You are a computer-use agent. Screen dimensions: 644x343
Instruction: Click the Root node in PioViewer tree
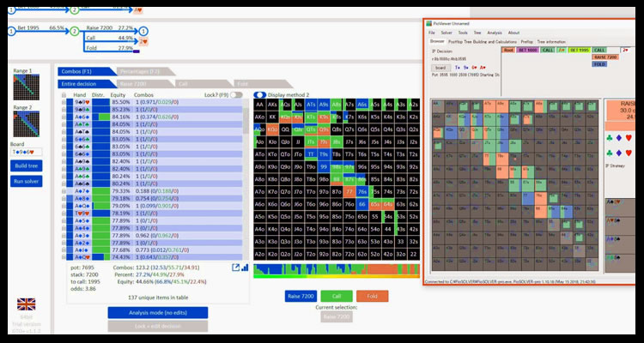508,50
